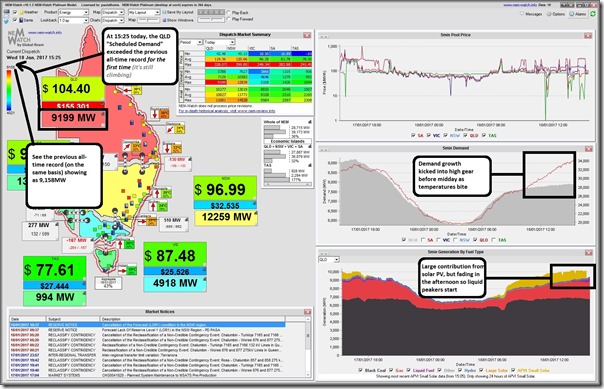Close the 5min Pool Price chart panel

[x=588, y=35]
